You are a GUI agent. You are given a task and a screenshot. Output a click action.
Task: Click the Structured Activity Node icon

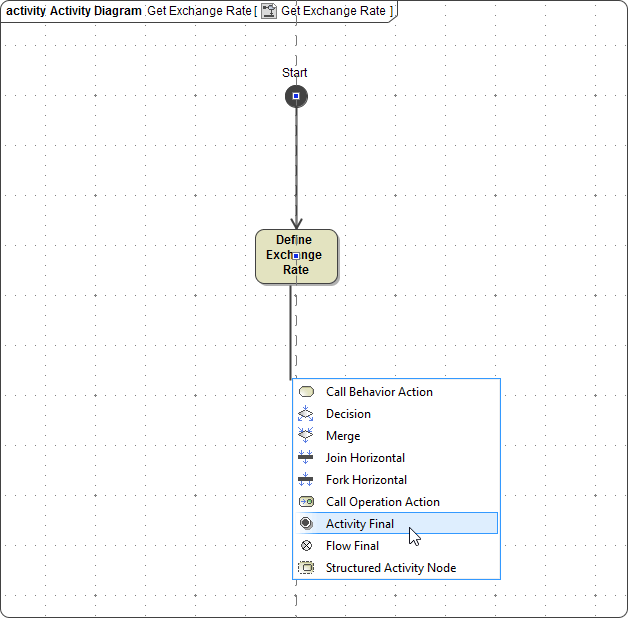pos(306,568)
